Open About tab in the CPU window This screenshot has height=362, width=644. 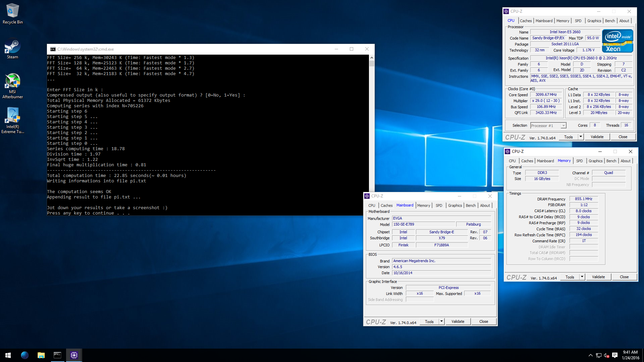624,21
